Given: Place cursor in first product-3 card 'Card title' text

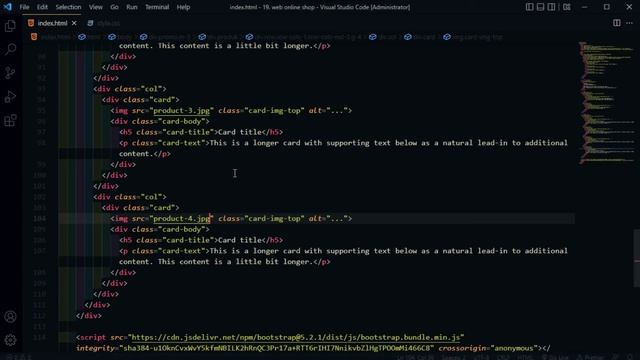Looking at the screenshot, I should (x=240, y=132).
